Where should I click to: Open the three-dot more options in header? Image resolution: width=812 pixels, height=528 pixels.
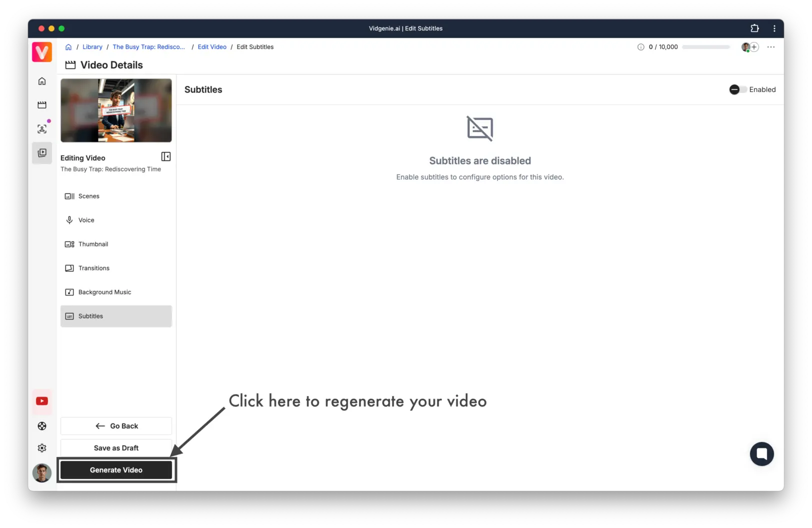tap(771, 47)
